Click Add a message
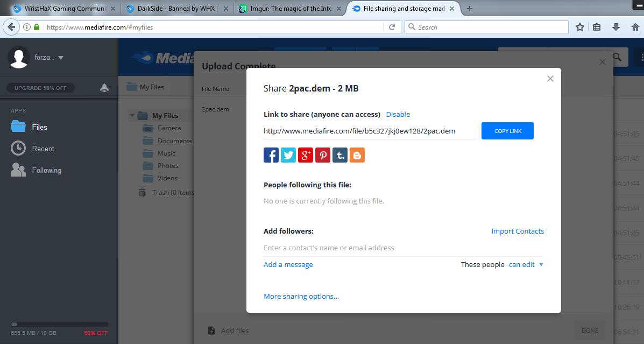 [x=288, y=264]
